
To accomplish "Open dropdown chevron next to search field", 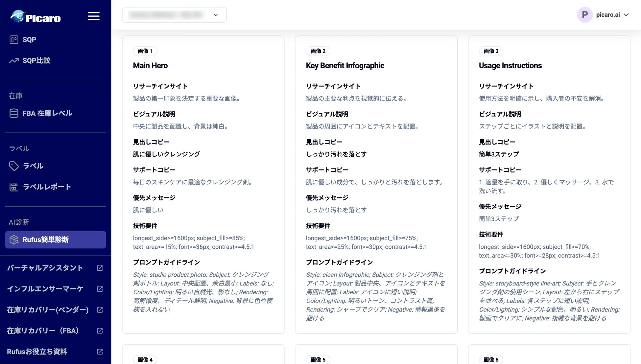I will (x=216, y=15).
